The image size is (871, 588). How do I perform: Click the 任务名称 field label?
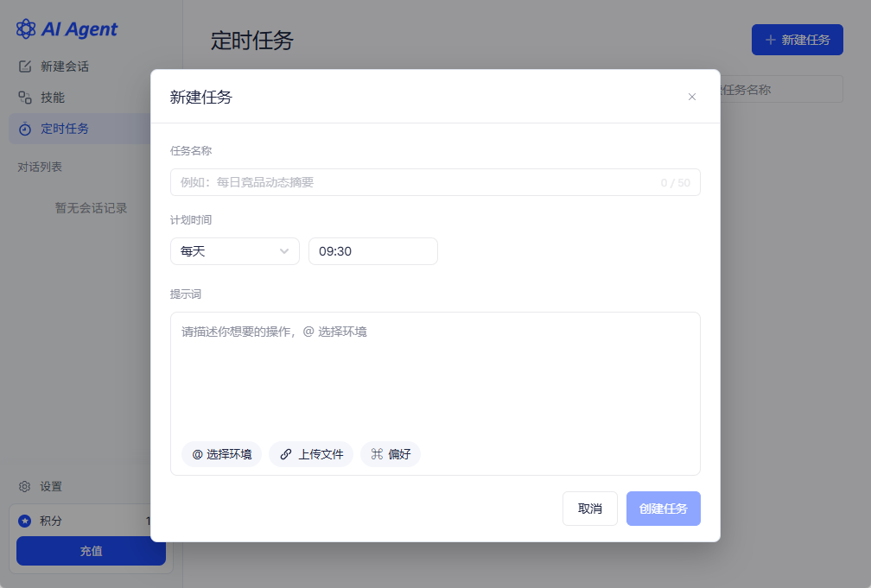(x=191, y=151)
